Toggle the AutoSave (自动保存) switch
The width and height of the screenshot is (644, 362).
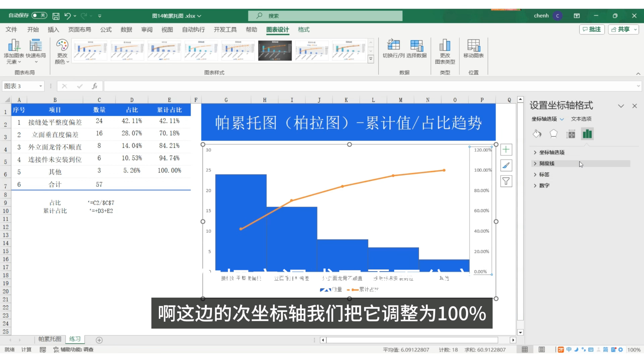39,15
